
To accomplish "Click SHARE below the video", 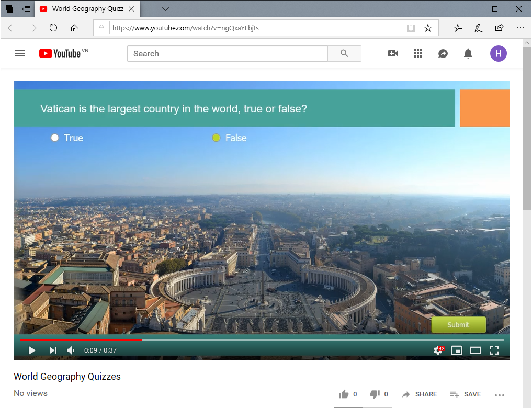I will [420, 394].
